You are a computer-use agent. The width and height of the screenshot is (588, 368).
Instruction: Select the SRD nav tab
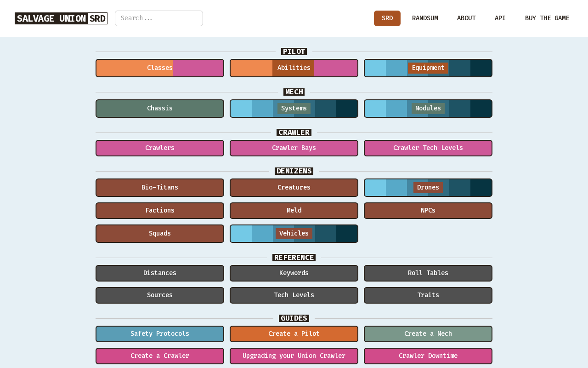(387, 18)
